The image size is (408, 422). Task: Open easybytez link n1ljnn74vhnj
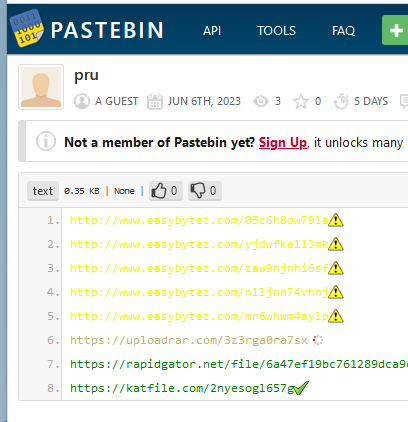(x=199, y=292)
